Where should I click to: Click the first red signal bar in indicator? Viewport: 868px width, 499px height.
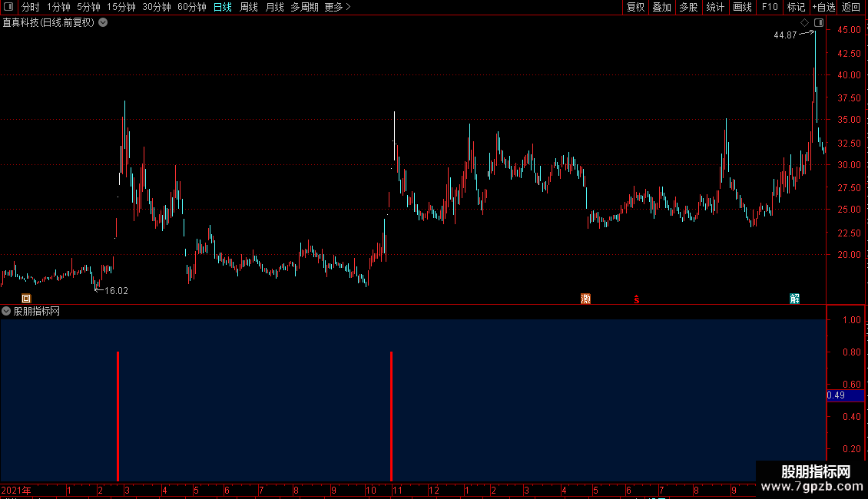pos(118,416)
